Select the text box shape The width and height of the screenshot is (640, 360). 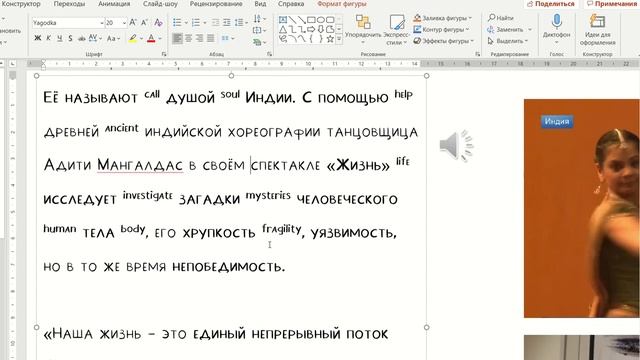point(283,19)
